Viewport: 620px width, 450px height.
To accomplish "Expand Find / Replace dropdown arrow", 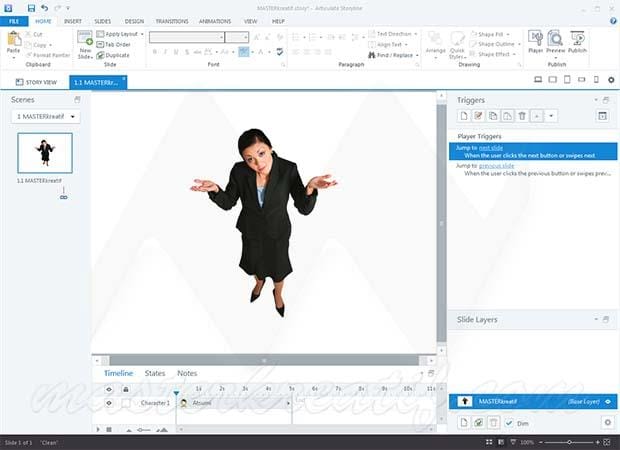I will click(x=417, y=55).
